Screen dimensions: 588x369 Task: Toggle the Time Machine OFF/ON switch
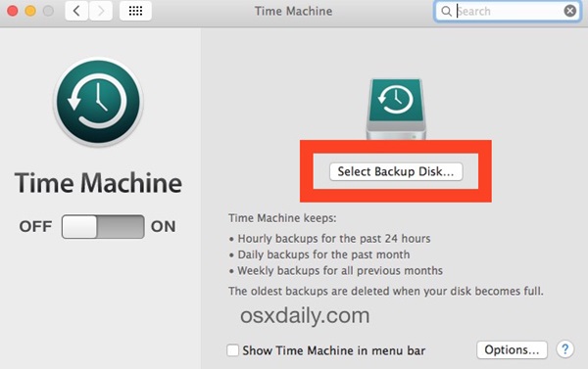pos(103,227)
